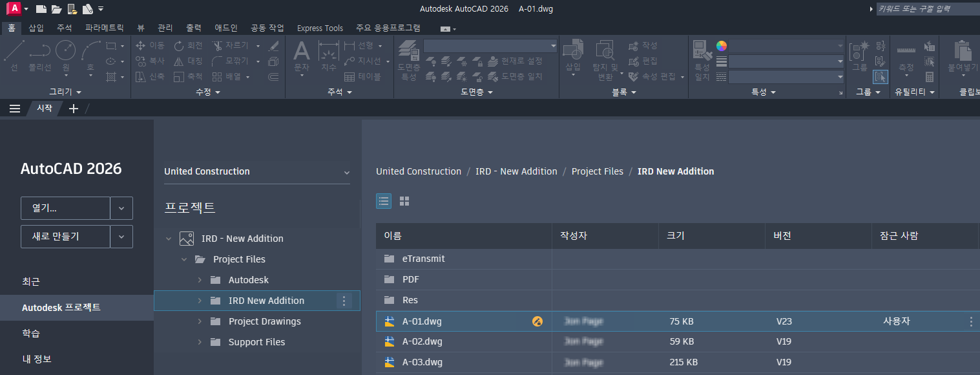Open the 삽입 (Insert) ribbon tab
Screen dimensions: 980x375
pos(36,28)
